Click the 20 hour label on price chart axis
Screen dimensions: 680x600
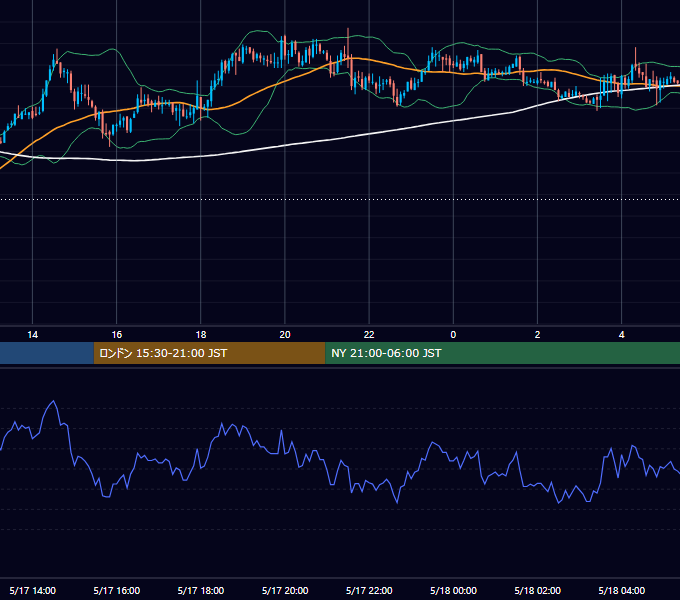tap(285, 335)
